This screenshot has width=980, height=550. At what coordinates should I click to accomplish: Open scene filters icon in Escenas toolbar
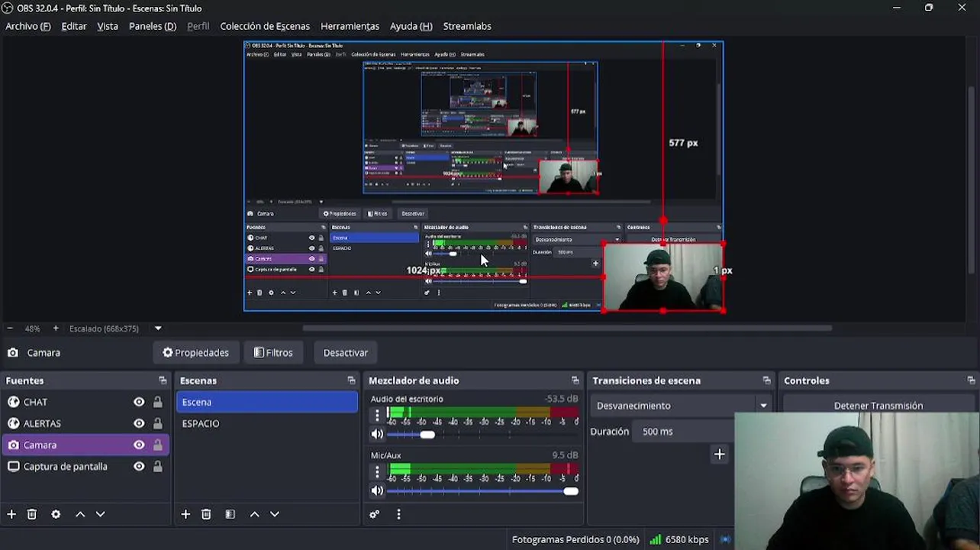(230, 514)
